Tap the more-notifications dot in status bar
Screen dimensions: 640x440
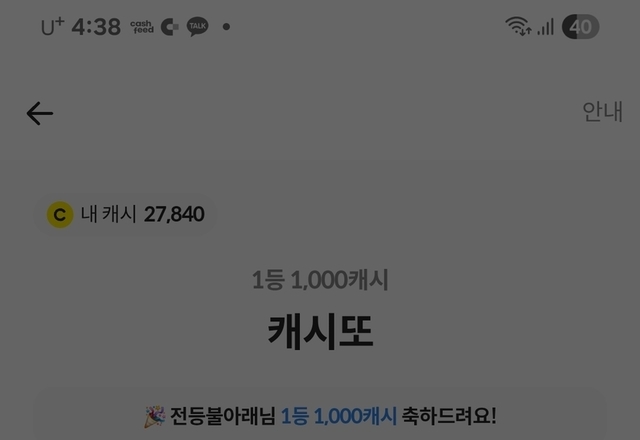click(x=226, y=27)
